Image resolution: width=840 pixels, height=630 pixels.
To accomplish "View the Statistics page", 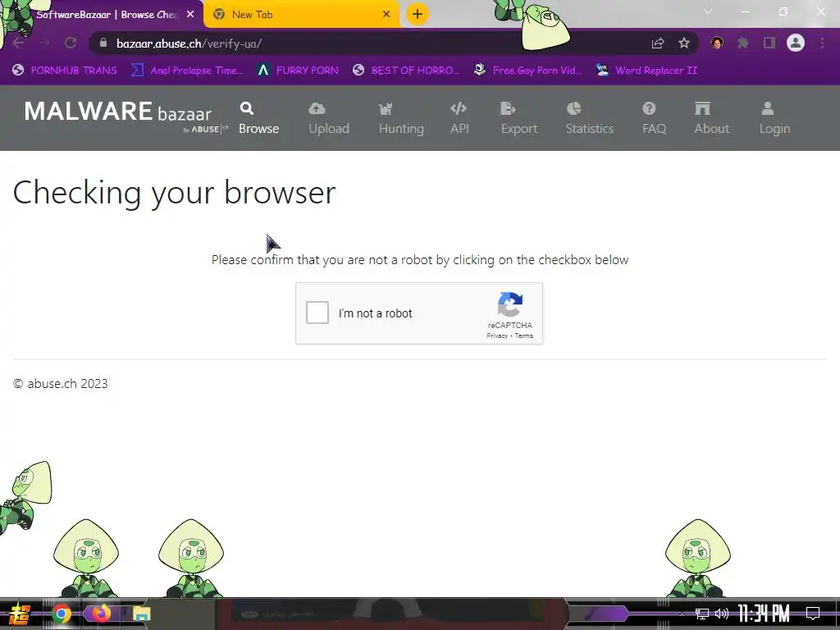I will point(589,118).
